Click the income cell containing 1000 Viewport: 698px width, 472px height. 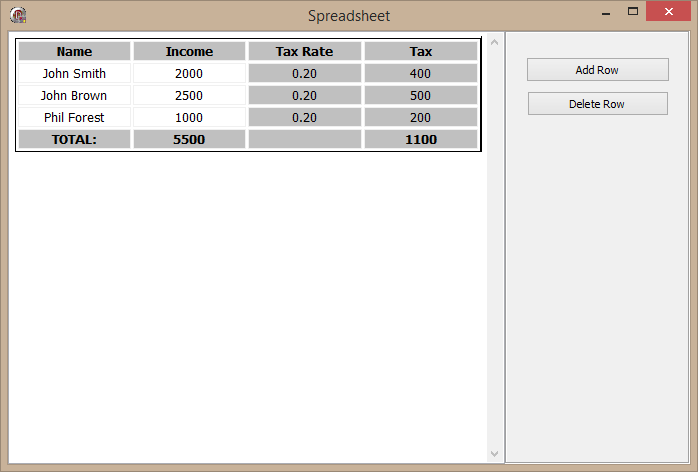[189, 117]
